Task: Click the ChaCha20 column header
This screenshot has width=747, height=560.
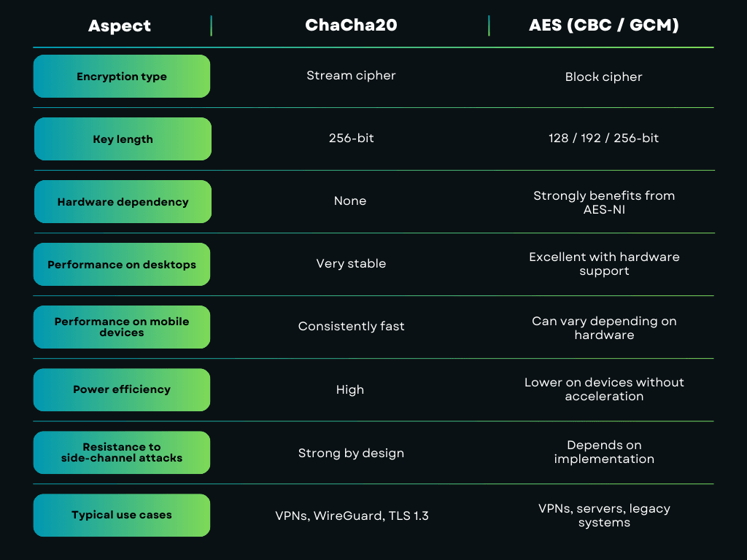Action: coord(351,25)
